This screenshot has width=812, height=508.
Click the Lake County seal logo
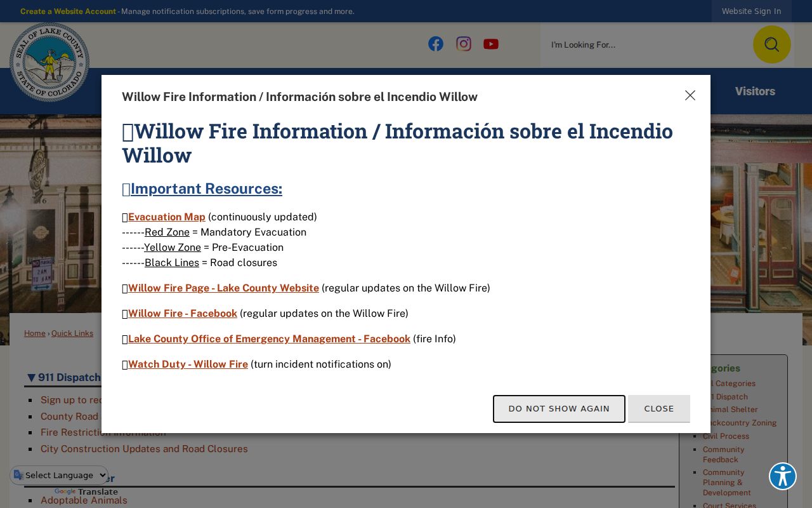pos(49,62)
